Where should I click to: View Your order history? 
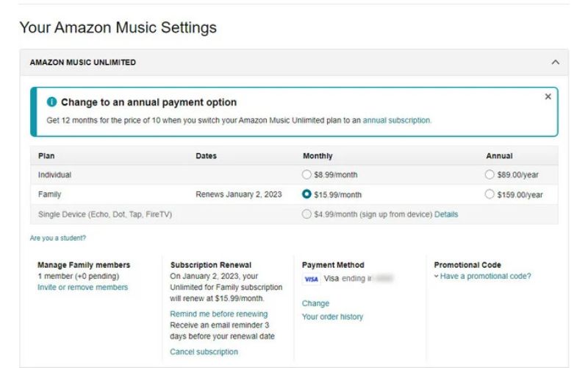pyautogui.click(x=332, y=316)
